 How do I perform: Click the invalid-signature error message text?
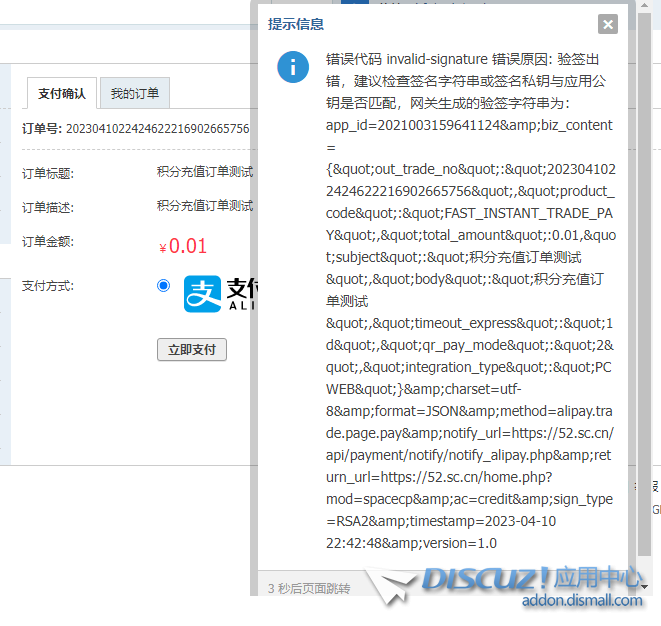470,301
